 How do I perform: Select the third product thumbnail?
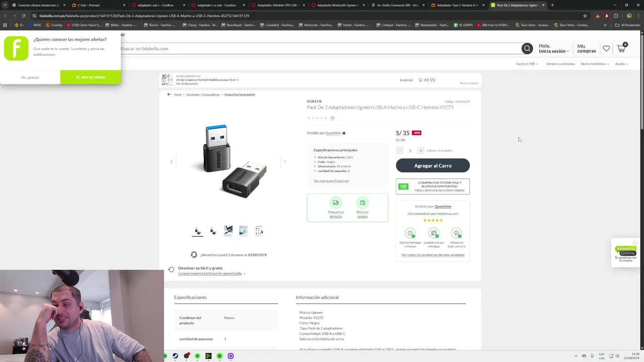(228, 231)
